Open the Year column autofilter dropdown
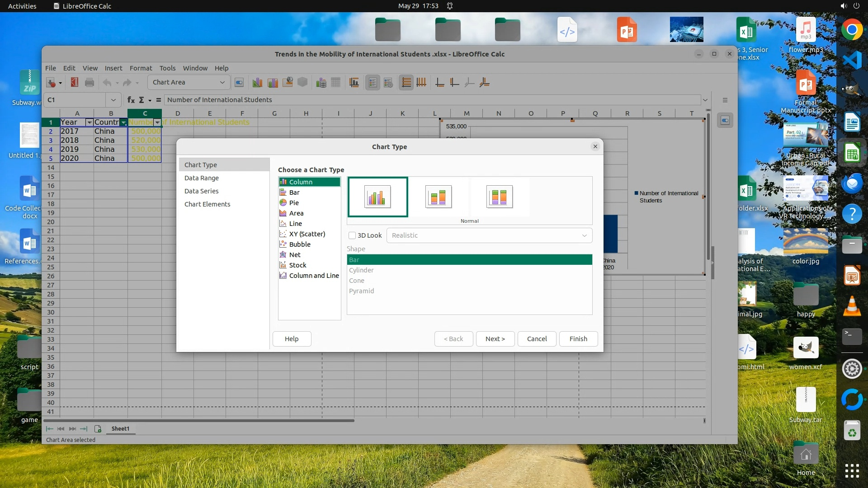 pyautogui.click(x=90, y=122)
